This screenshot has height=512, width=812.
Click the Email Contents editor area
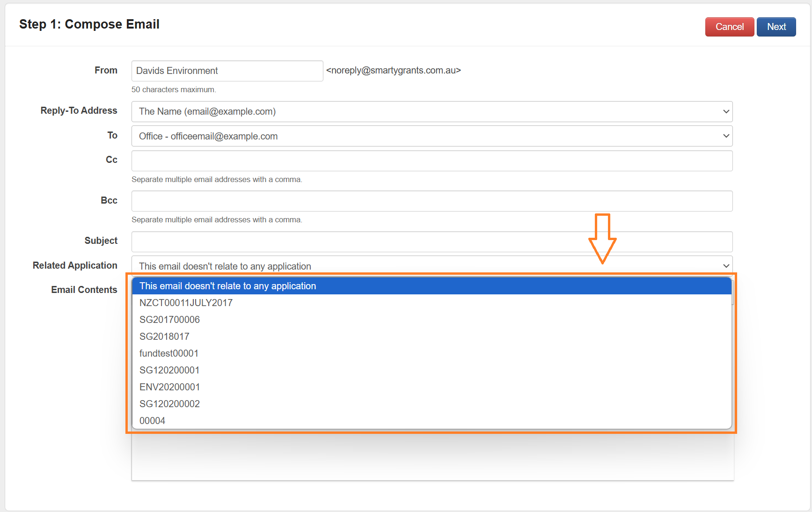(x=432, y=456)
